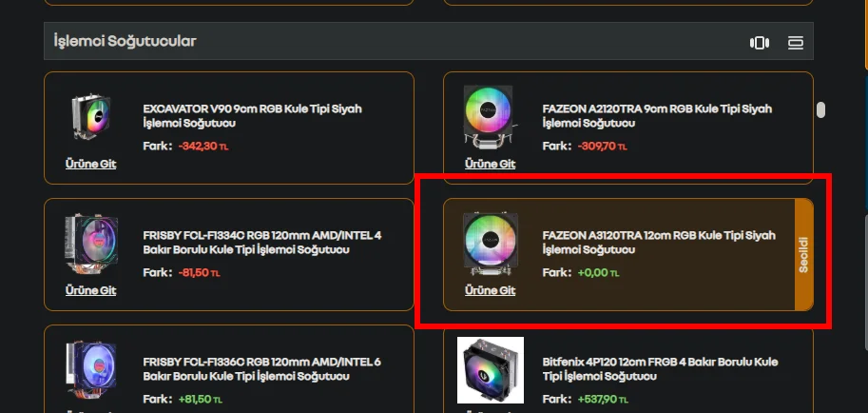Image resolution: width=868 pixels, height=413 pixels.
Task: Click the Seçildi tag on selected cooler
Action: pyautogui.click(x=803, y=254)
